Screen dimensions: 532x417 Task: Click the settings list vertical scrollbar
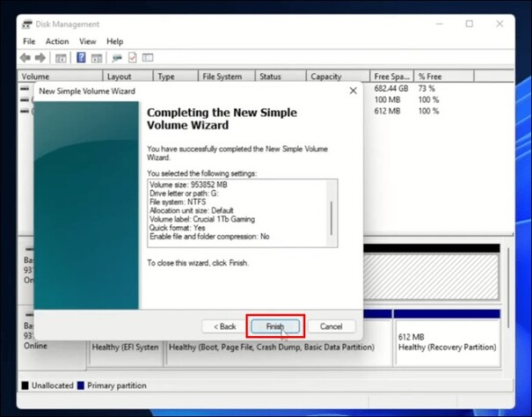332,214
